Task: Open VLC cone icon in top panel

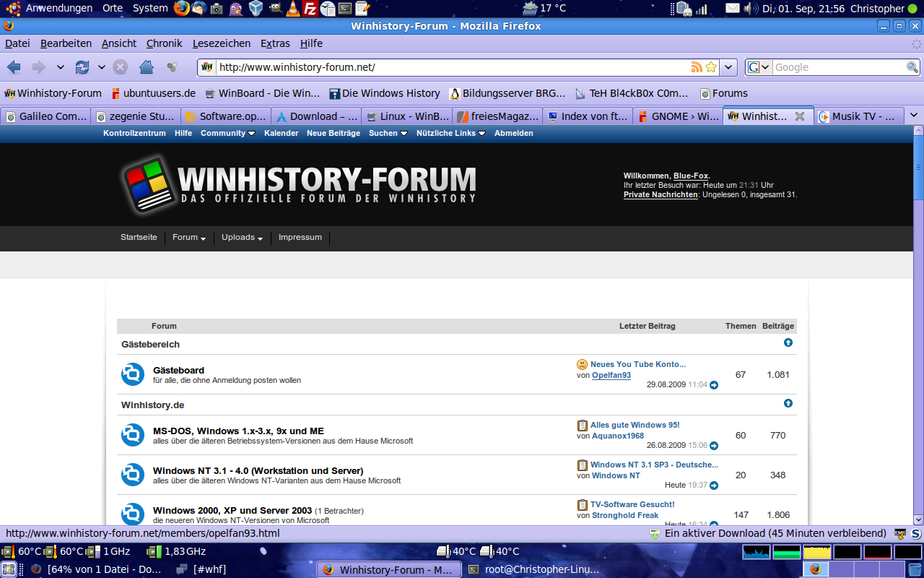Action: [x=292, y=9]
